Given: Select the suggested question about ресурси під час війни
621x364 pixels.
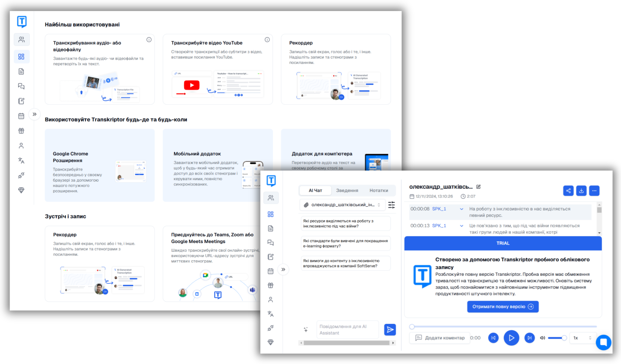Looking at the screenshot, I should click(x=345, y=223).
